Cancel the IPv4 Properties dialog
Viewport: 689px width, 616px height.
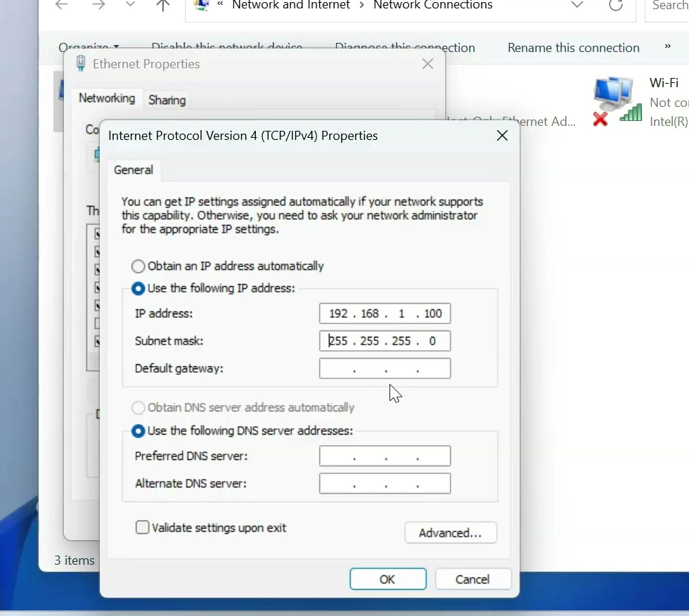tap(472, 579)
